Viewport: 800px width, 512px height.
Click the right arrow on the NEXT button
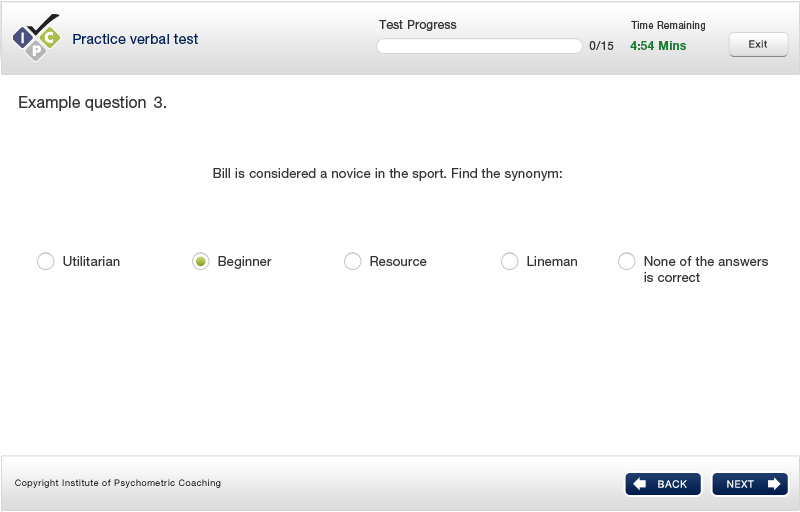(x=774, y=483)
